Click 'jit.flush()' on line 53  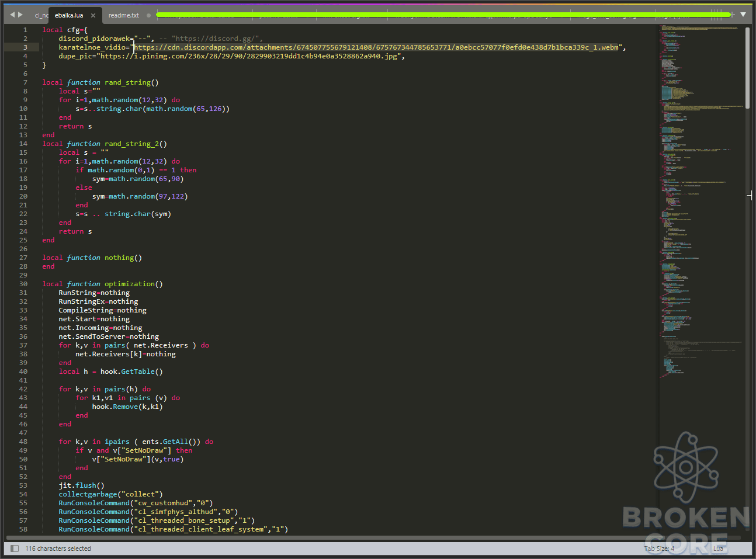(81, 485)
